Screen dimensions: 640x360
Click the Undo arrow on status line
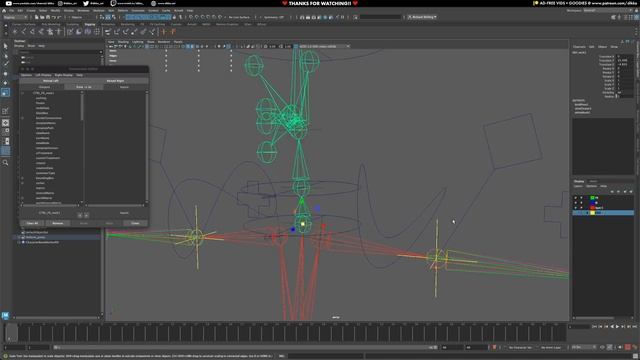[53, 17]
